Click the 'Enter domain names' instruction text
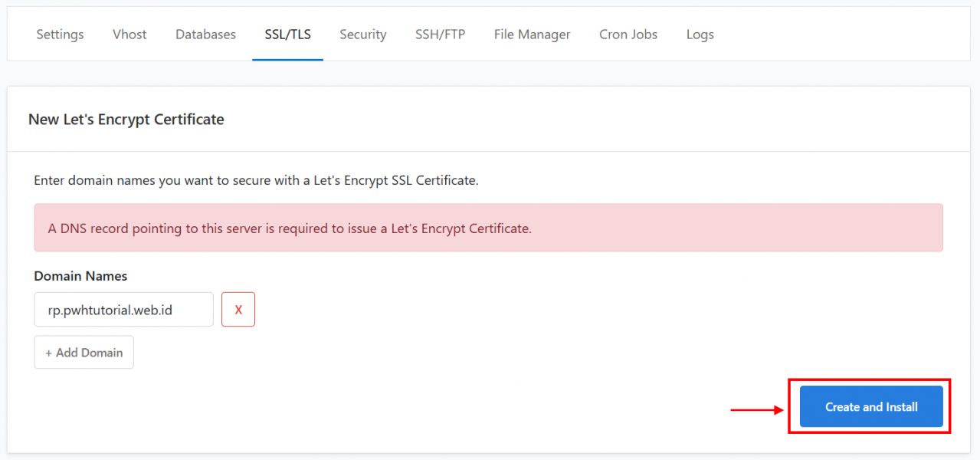The width and height of the screenshot is (980, 460). (256, 181)
